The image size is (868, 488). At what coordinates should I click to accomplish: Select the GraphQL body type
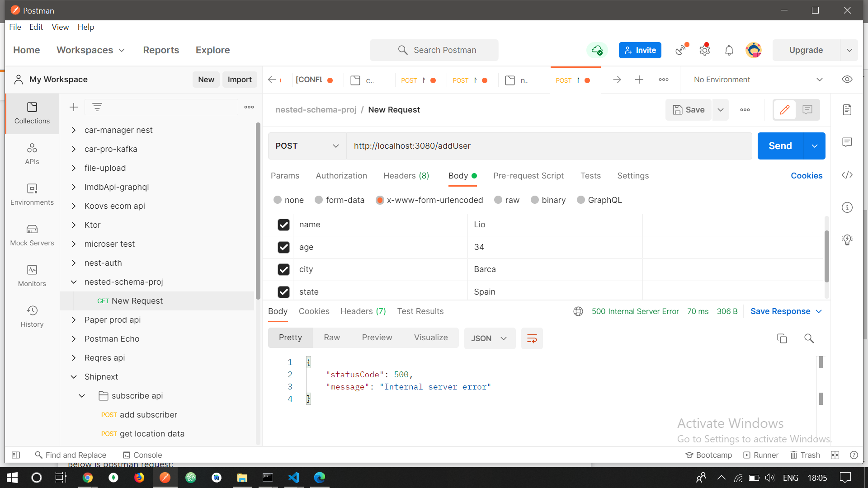(581, 200)
